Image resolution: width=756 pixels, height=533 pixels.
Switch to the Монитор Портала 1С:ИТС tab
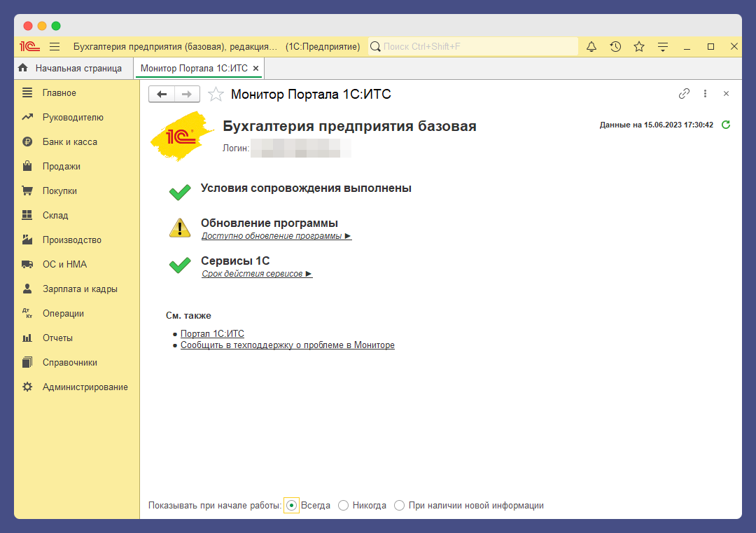pos(194,69)
